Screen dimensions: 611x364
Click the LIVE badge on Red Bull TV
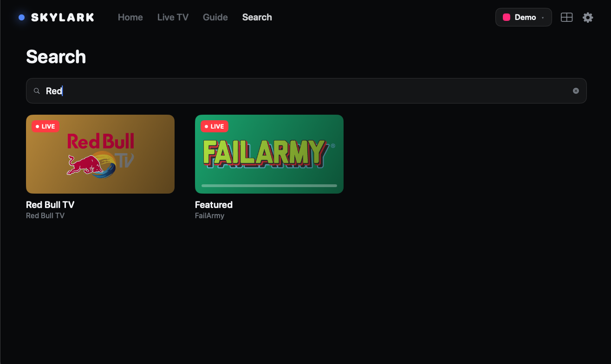click(45, 126)
